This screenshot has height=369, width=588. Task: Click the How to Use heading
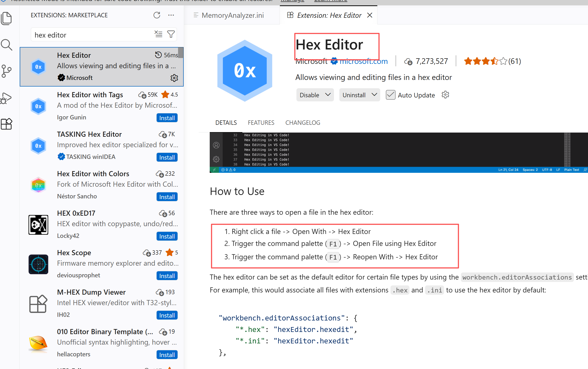coord(237,191)
